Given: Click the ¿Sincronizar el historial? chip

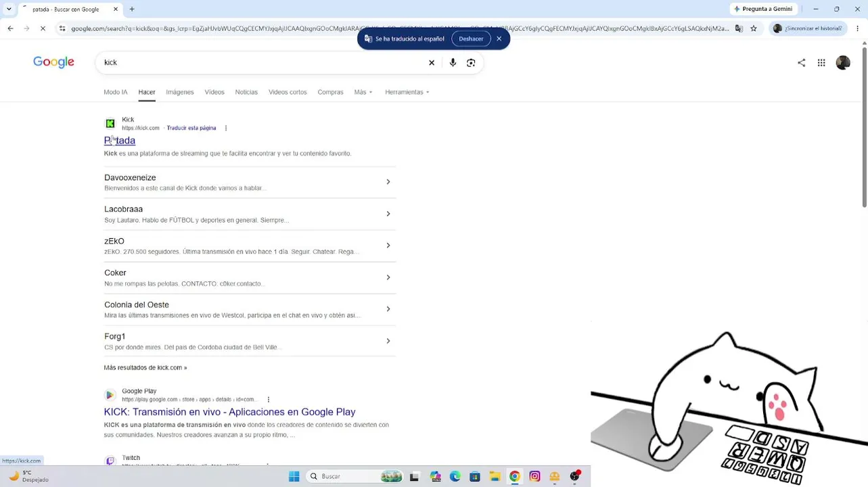Looking at the screenshot, I should (x=807, y=28).
